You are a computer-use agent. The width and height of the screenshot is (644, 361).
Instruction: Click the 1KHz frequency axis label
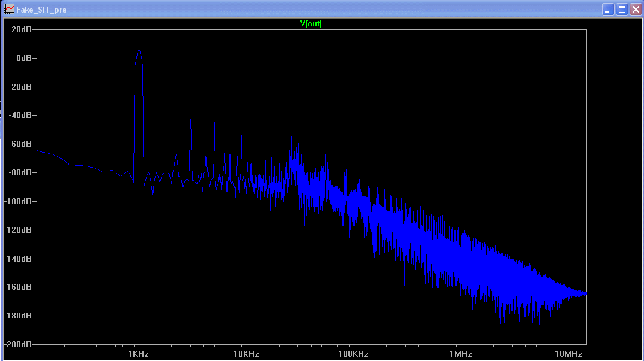(138, 354)
